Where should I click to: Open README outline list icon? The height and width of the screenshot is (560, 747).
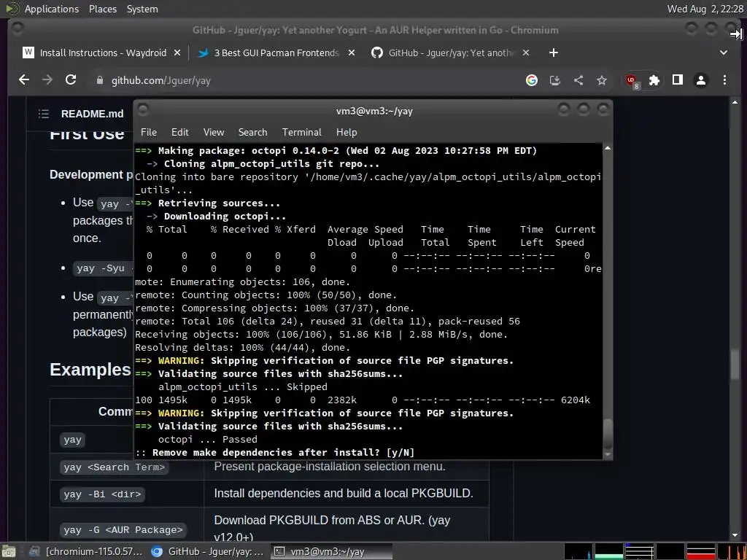43,113
